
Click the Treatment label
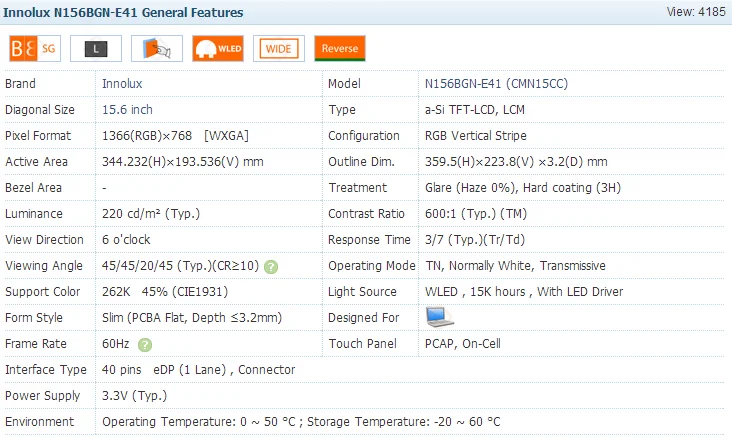[358, 188]
